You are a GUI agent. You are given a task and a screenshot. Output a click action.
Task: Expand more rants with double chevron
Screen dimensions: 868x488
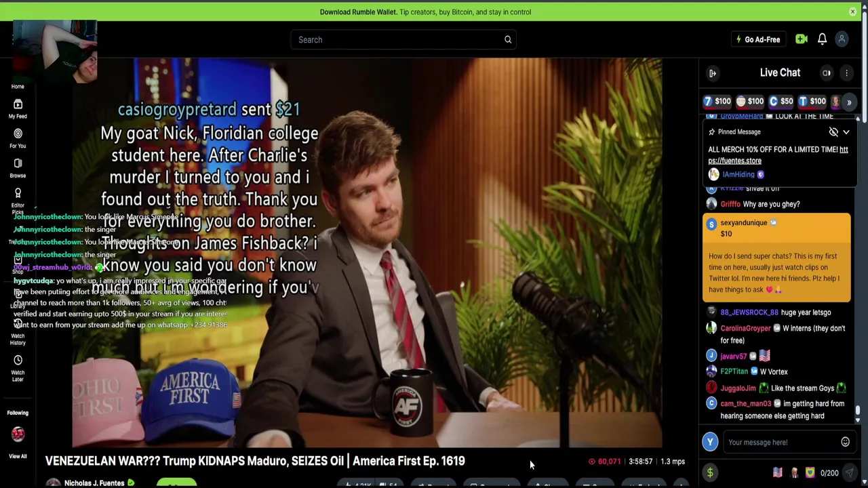click(849, 102)
